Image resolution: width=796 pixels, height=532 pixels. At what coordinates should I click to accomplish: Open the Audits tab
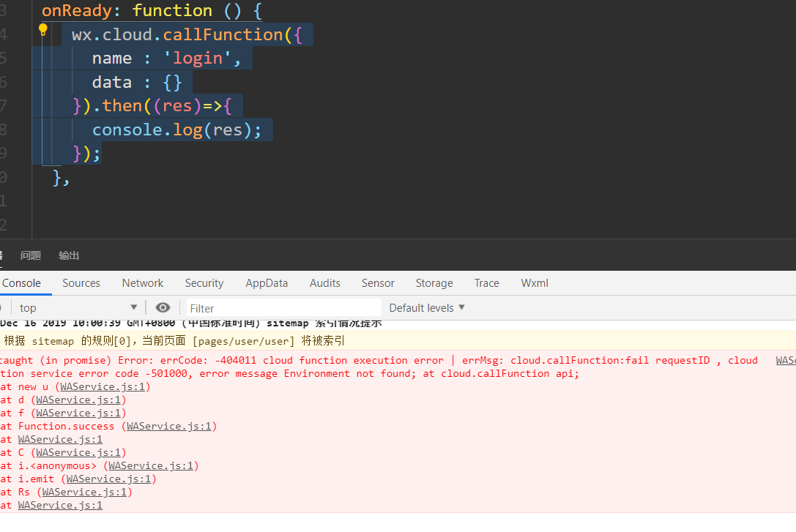point(325,283)
